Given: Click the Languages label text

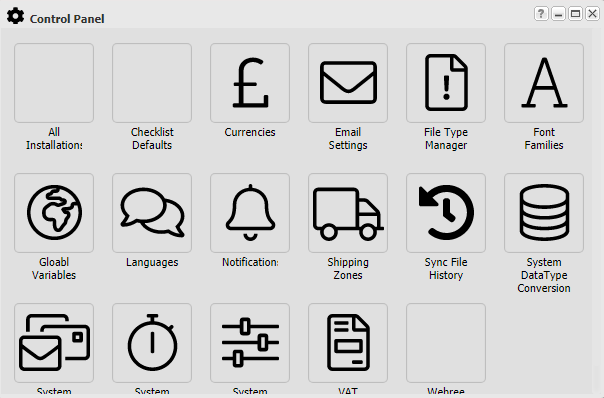Looking at the screenshot, I should tap(152, 262).
